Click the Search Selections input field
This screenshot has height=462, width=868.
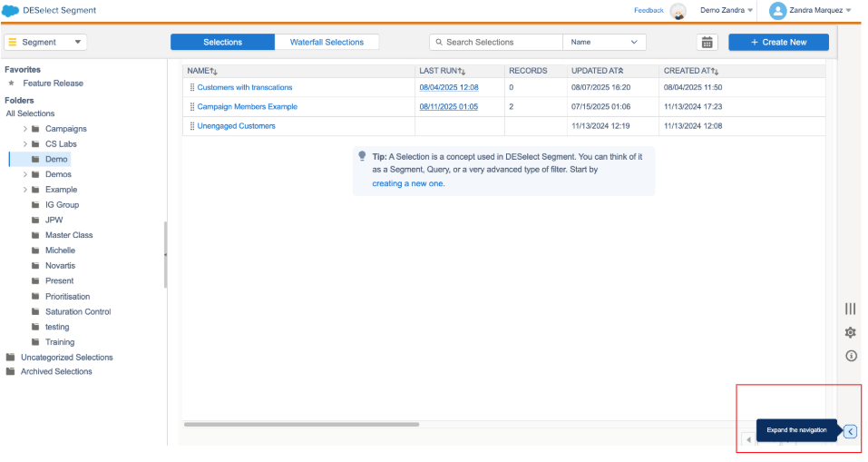click(x=496, y=42)
